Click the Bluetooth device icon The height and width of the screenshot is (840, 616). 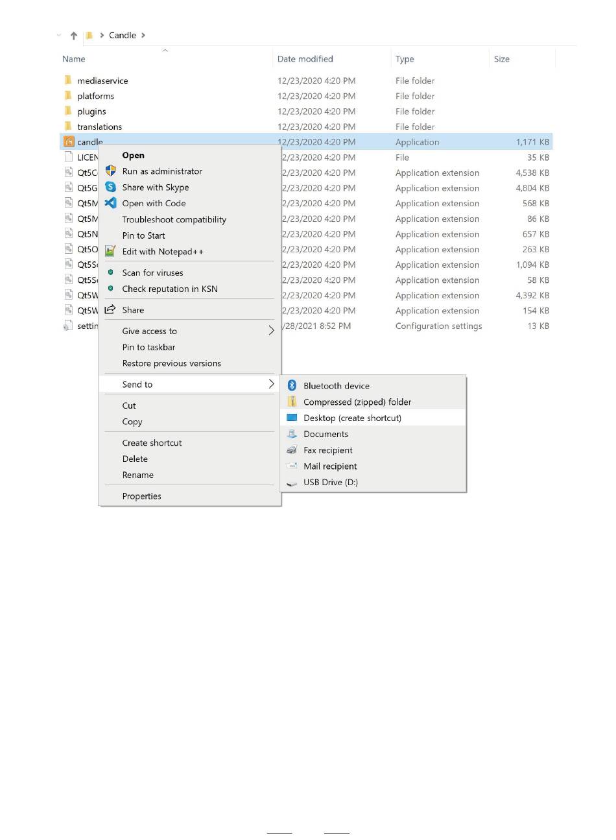(292, 385)
